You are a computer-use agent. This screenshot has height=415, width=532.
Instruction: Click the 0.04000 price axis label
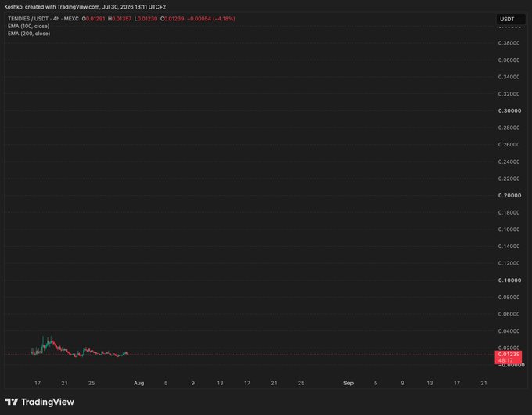pos(509,330)
